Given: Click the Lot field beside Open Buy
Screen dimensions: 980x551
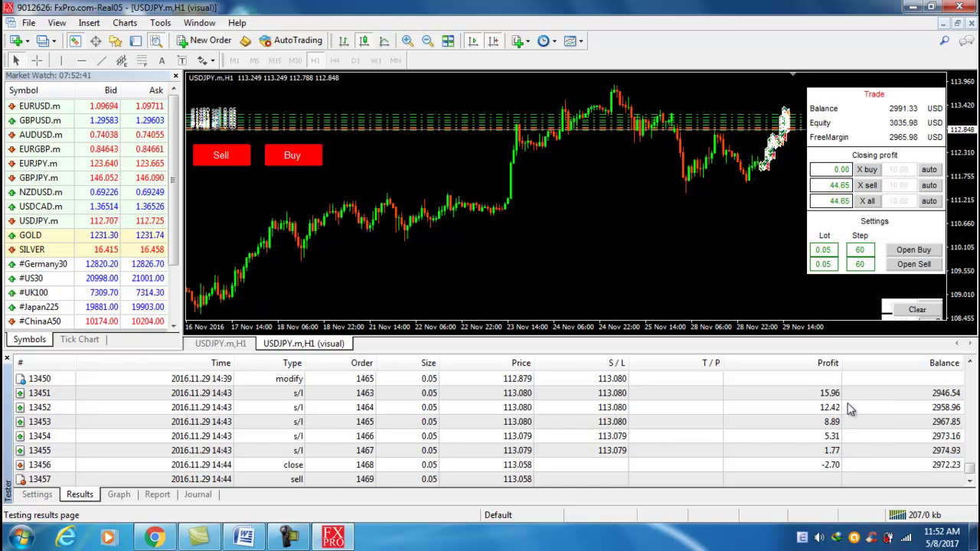Looking at the screenshot, I should [824, 249].
